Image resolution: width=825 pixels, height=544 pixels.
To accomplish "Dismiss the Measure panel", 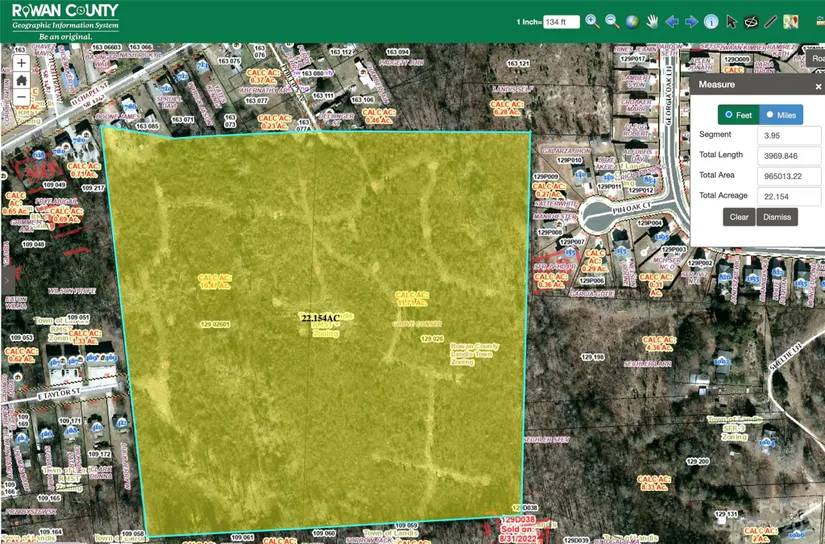I will (777, 217).
